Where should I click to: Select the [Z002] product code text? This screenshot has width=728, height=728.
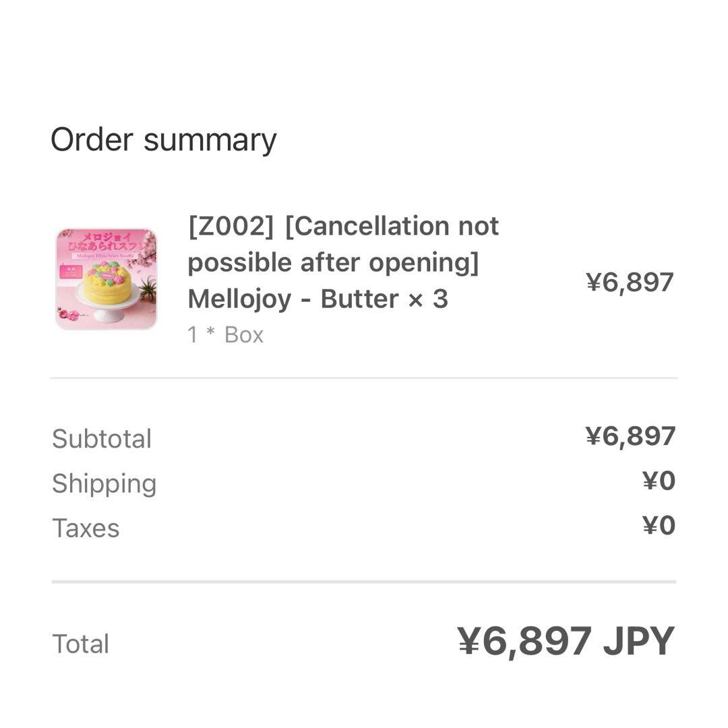point(231,226)
